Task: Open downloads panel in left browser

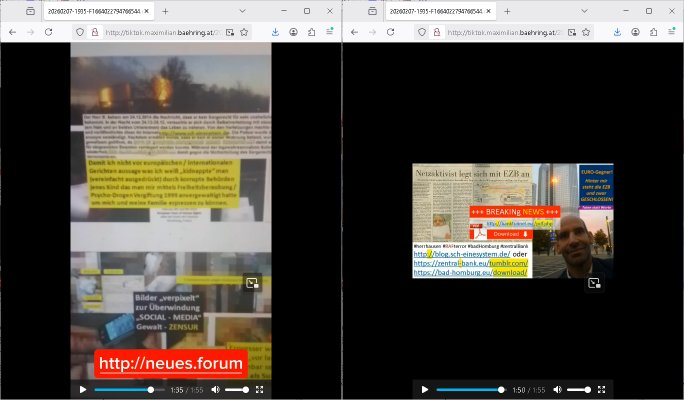Action: coord(276,32)
